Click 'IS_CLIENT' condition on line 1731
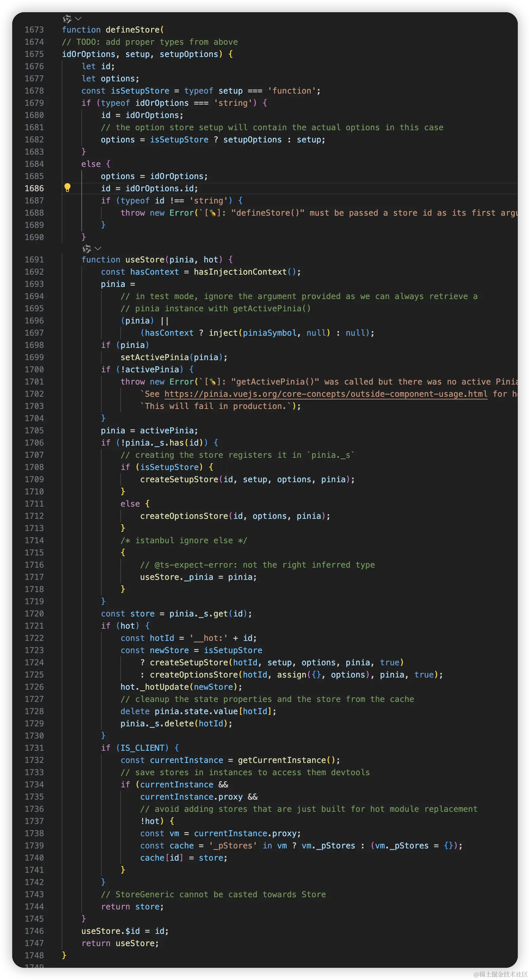 (x=142, y=748)
